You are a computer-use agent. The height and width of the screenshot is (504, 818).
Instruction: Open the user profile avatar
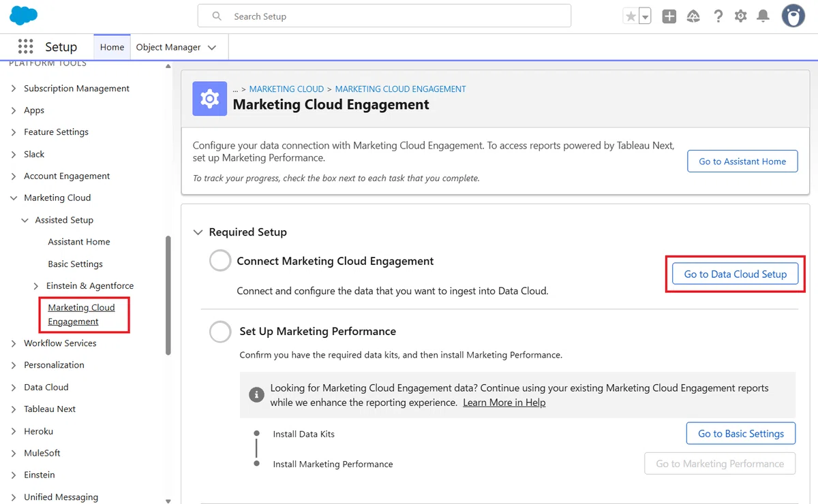pyautogui.click(x=793, y=16)
